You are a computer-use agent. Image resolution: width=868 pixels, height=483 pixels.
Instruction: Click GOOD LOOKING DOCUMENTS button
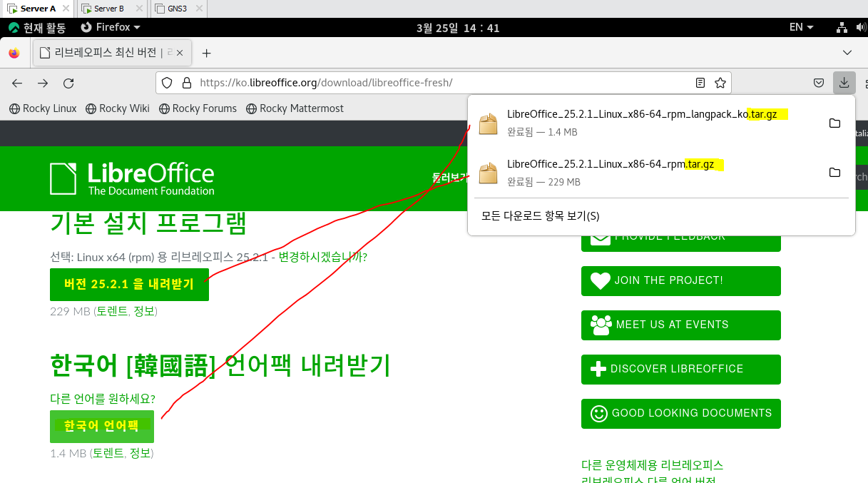click(681, 413)
